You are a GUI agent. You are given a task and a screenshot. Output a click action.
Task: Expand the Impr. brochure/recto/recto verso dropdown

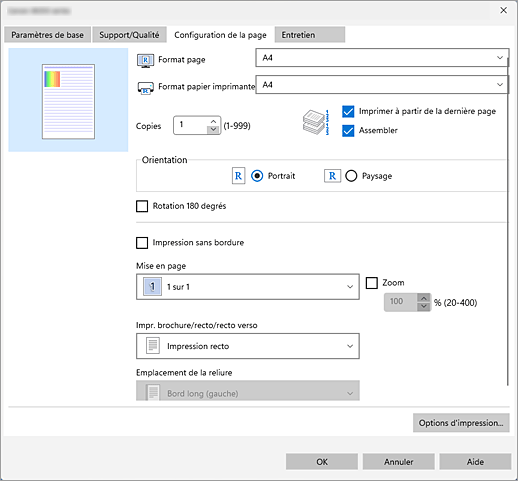coord(248,346)
